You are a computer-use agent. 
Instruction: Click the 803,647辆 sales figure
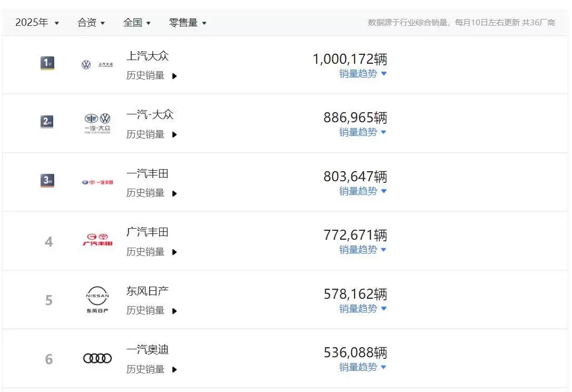click(355, 177)
